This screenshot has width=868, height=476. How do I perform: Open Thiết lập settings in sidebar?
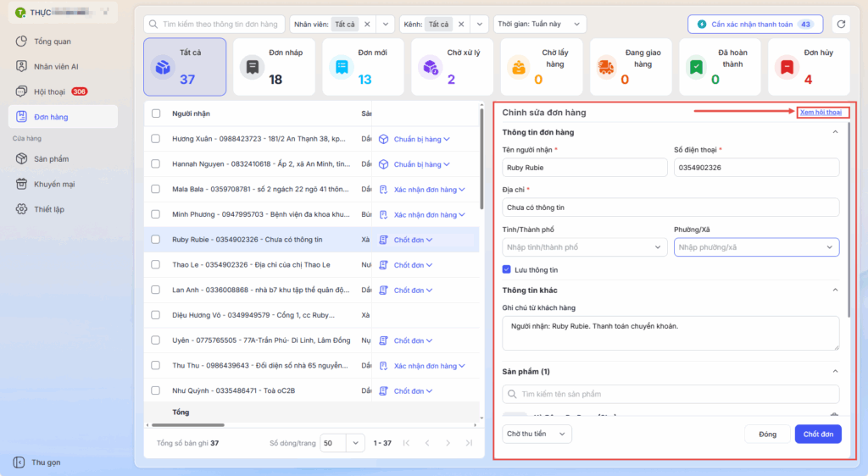click(x=48, y=208)
